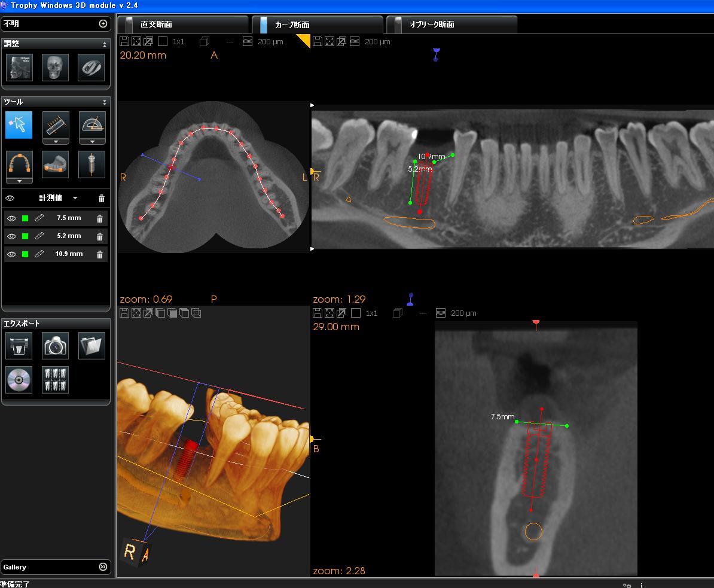
Task: Print with the dental printer icon
Action: [x=19, y=346]
